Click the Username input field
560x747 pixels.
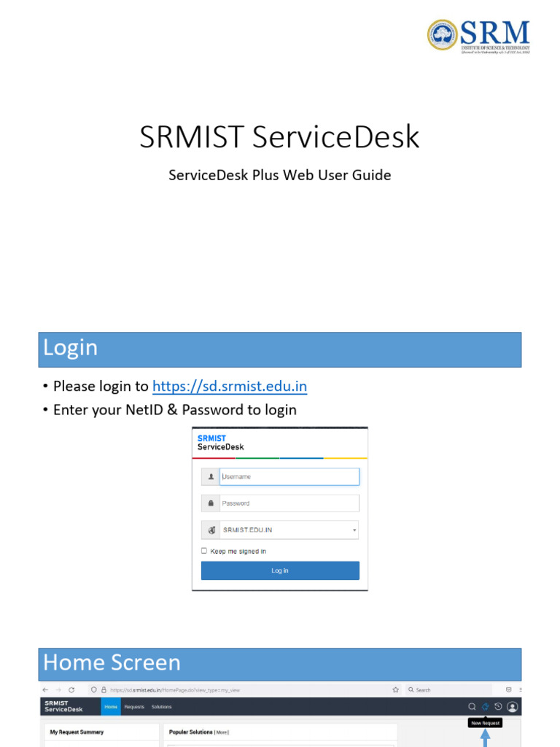pyautogui.click(x=289, y=476)
